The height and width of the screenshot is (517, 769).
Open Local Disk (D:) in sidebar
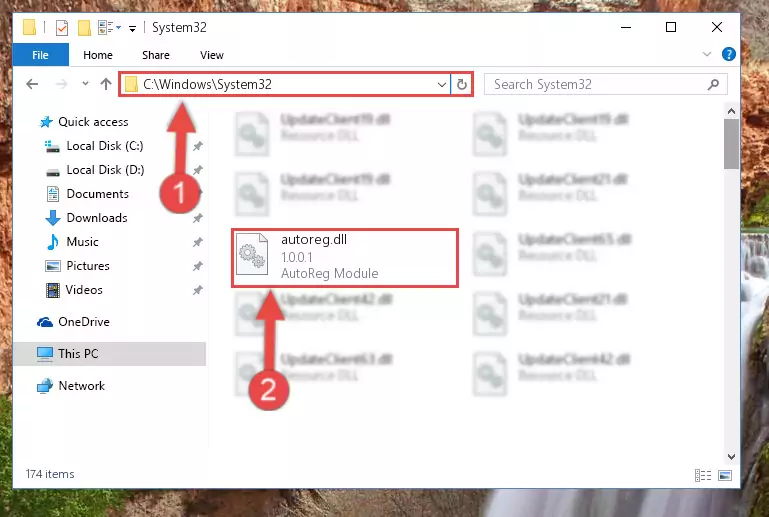105,170
